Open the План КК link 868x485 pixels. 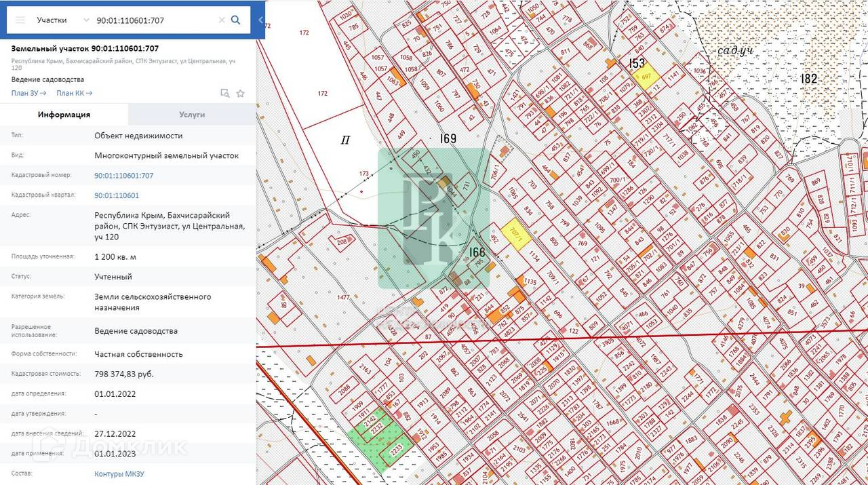tap(74, 93)
